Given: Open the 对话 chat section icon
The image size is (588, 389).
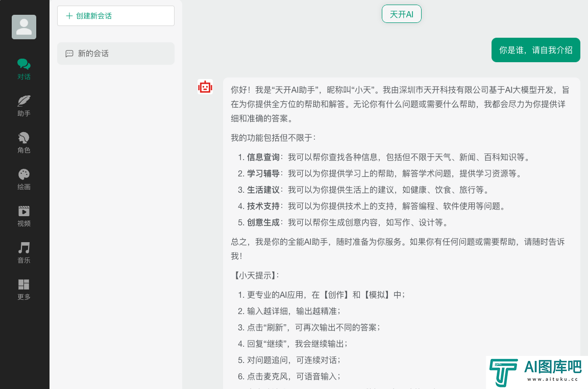Looking at the screenshot, I should click(24, 64).
